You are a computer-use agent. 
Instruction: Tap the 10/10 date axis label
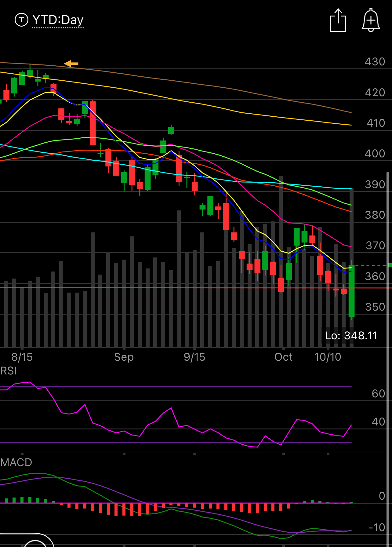328,357
